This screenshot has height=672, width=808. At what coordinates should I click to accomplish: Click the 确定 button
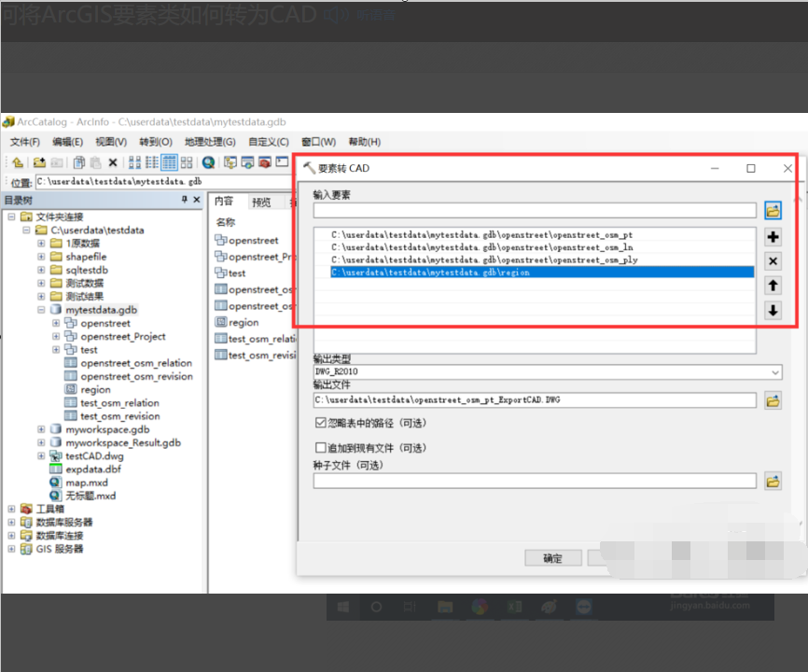[553, 558]
